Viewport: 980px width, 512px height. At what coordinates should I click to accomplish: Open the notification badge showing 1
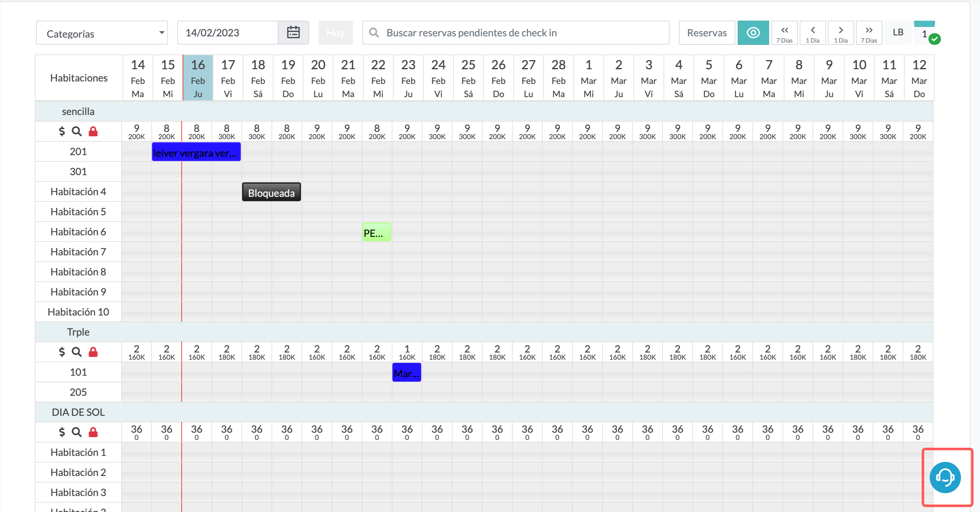click(x=925, y=34)
